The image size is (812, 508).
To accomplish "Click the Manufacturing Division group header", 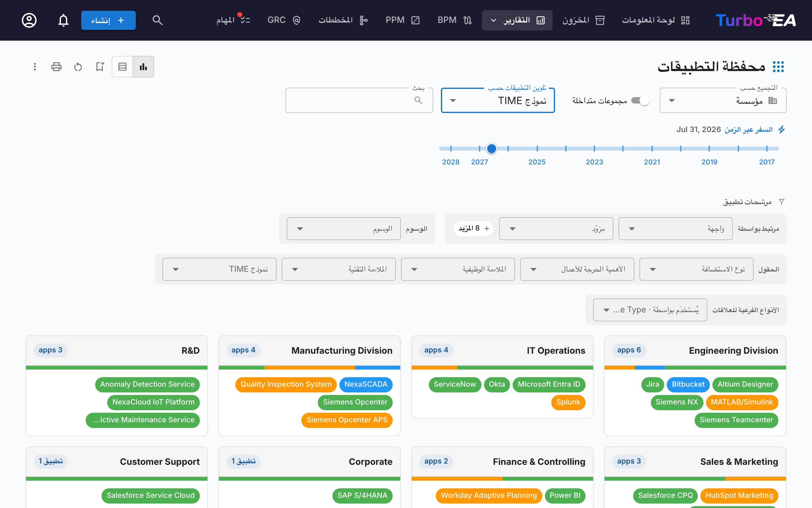I will (x=309, y=351).
